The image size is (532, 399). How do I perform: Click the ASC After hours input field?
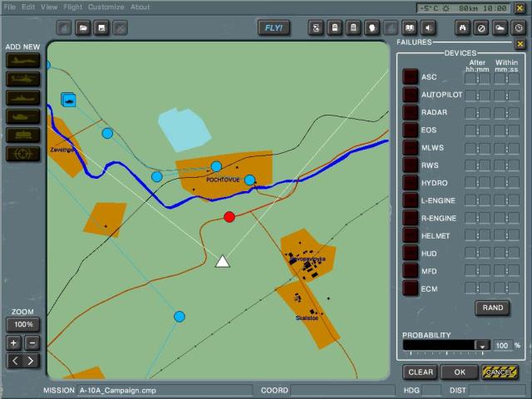click(470, 77)
